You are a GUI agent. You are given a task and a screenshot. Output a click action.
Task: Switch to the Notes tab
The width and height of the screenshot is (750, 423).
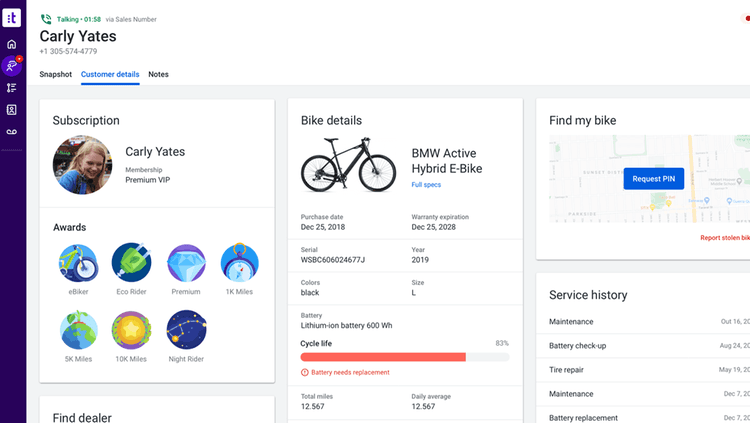158,74
